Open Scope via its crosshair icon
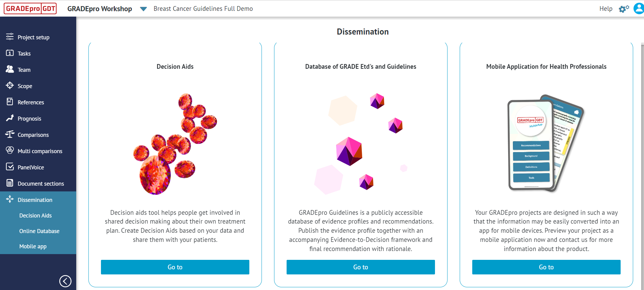644x290 pixels. [9, 86]
